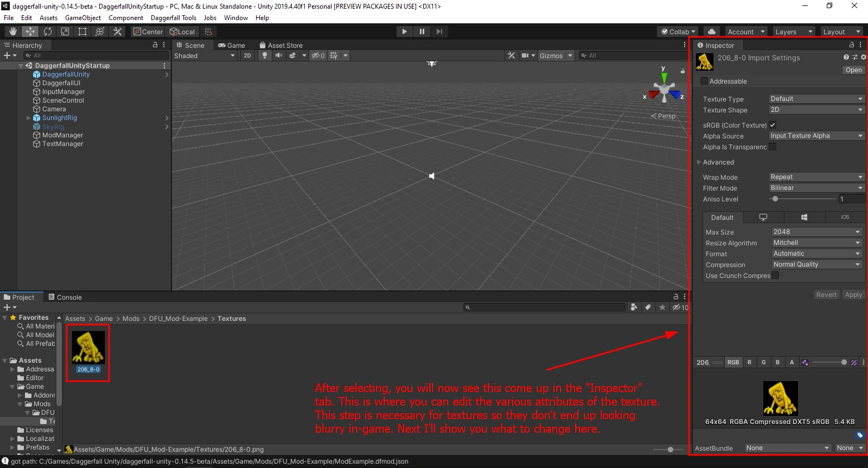Viewport: 868px width, 468px height.
Task: Open scene Component Editor tools icon
Action: [x=511, y=55]
